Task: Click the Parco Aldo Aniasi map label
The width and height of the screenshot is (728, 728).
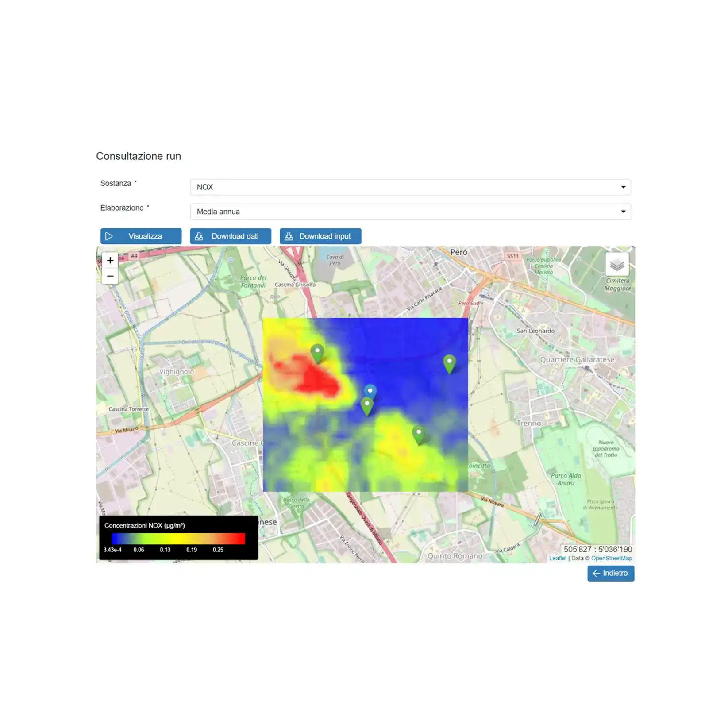Action: coord(566,479)
